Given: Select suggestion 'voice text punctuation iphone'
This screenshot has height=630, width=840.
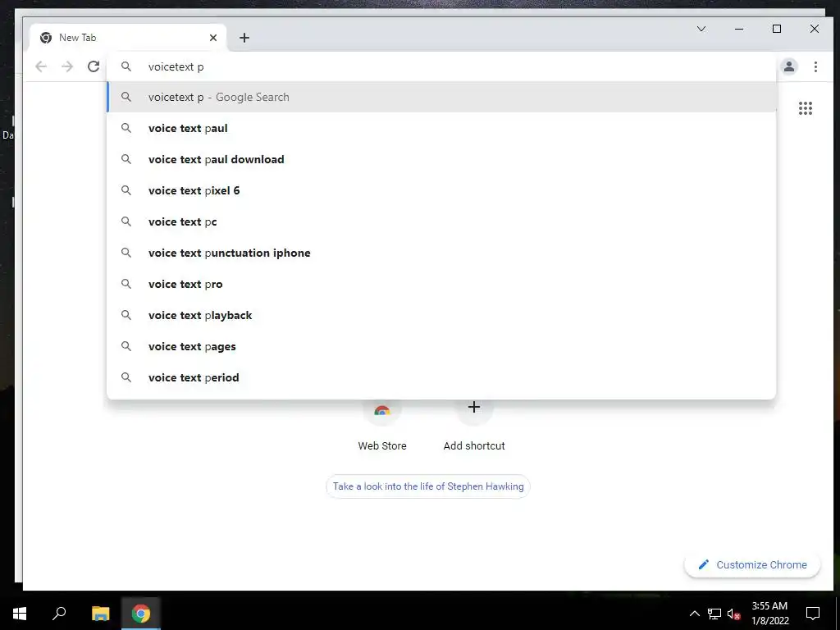Looking at the screenshot, I should 441,253.
